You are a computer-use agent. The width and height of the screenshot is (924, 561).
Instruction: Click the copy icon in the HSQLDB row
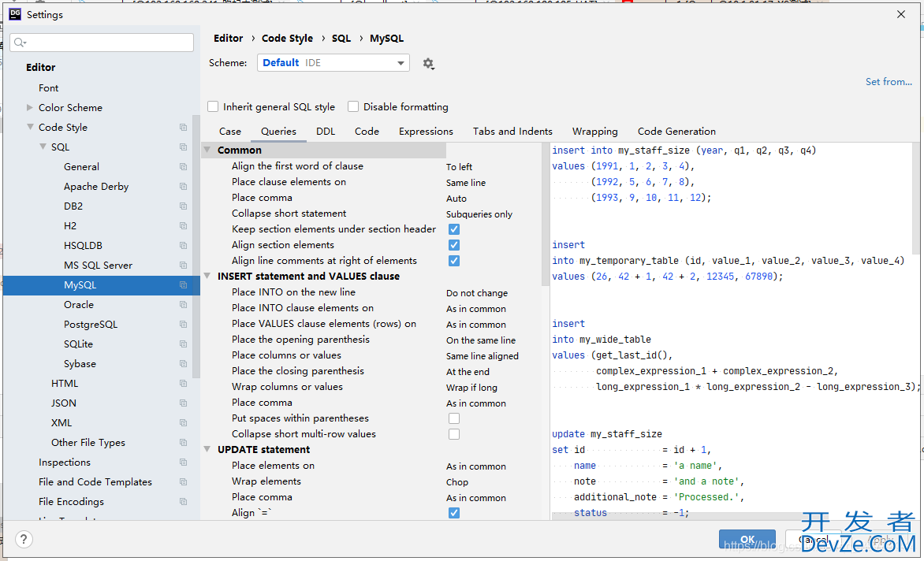coord(183,246)
